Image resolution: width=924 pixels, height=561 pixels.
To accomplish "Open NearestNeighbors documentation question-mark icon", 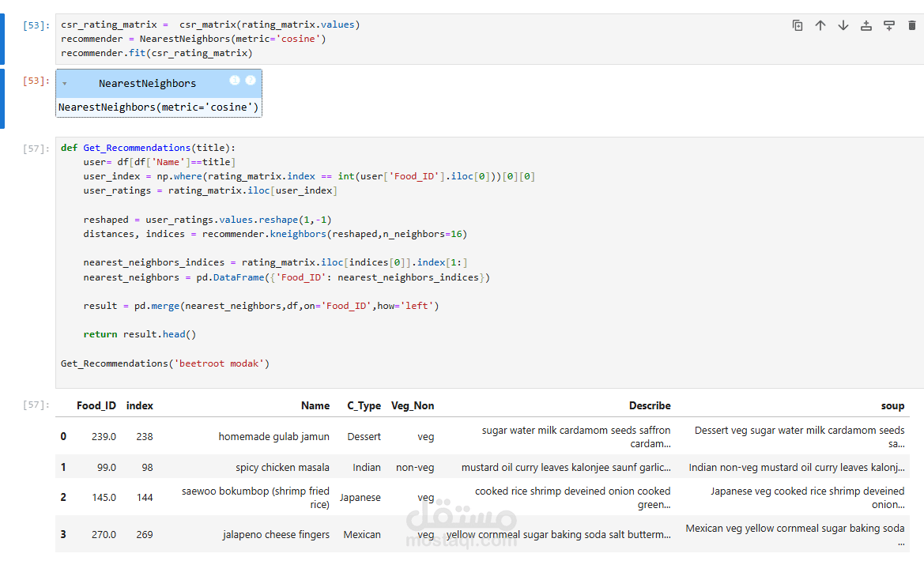I will (251, 81).
